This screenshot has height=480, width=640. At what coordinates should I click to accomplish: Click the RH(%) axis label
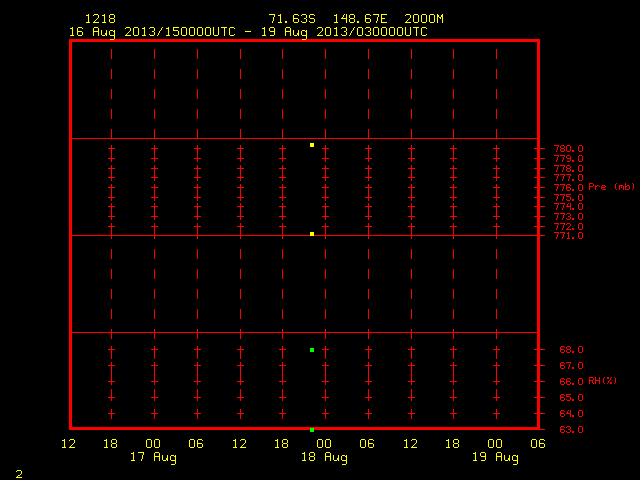pos(602,381)
